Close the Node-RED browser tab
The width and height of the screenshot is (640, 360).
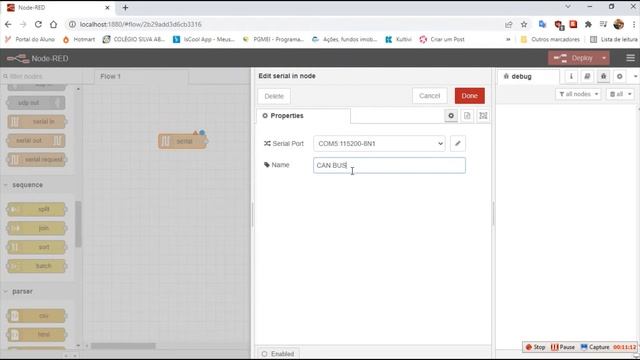[x=107, y=8]
